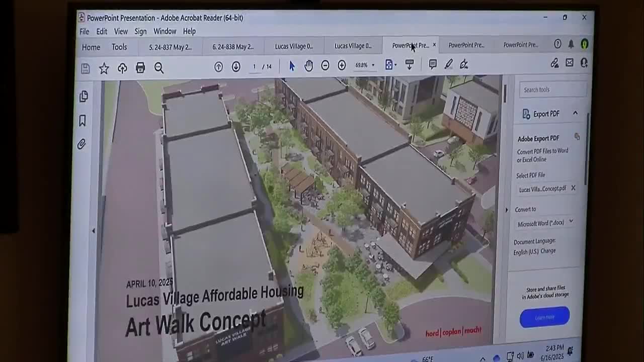Image resolution: width=644 pixels, height=362 pixels.
Task: Switch to Tools tab
Action: pos(119,47)
